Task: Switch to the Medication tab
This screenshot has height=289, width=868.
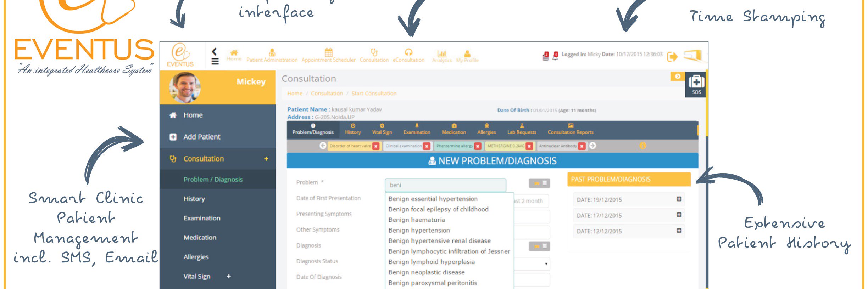Action: pyautogui.click(x=454, y=129)
